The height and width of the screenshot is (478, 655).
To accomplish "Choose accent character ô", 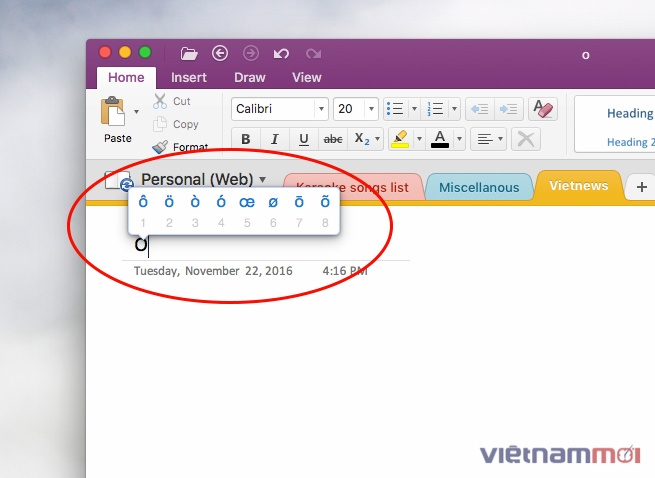I will [x=143, y=202].
